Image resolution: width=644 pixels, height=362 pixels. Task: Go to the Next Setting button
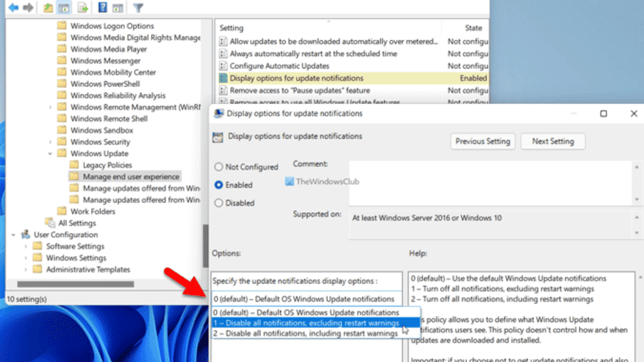coord(553,141)
